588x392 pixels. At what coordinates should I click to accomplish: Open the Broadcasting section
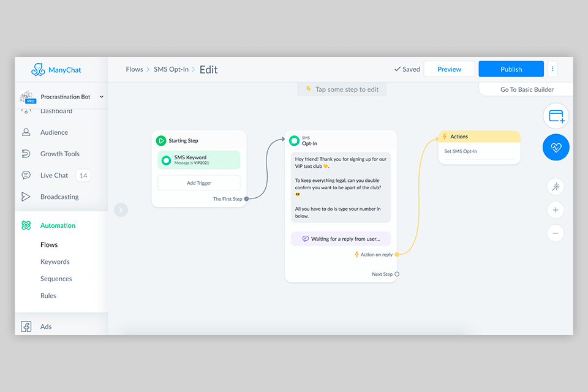point(59,197)
